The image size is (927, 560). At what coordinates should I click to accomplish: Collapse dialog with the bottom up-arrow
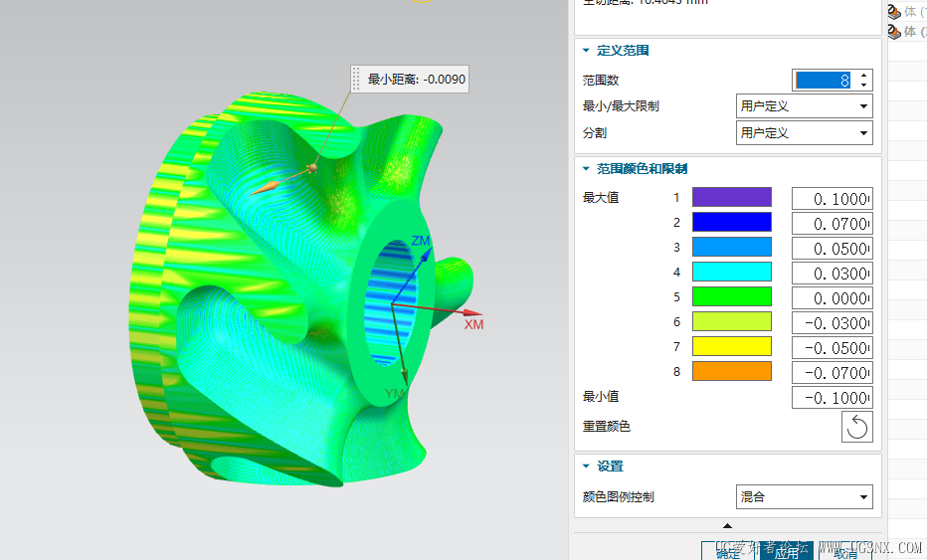(728, 526)
